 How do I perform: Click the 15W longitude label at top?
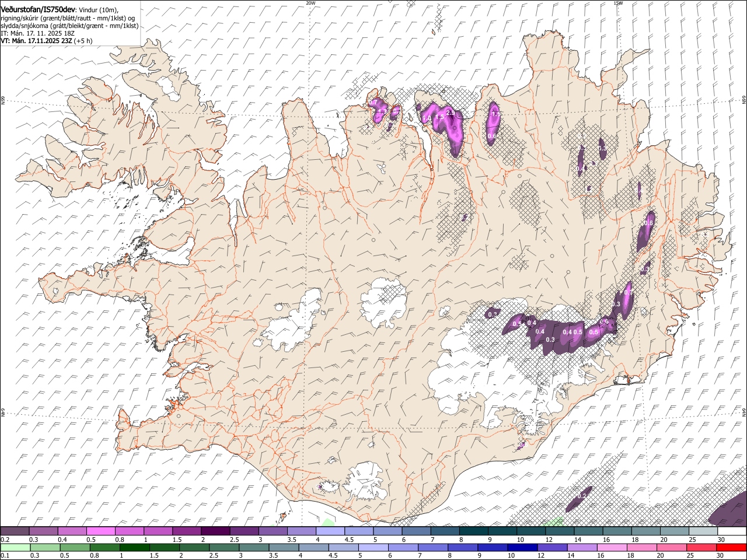point(618,3)
